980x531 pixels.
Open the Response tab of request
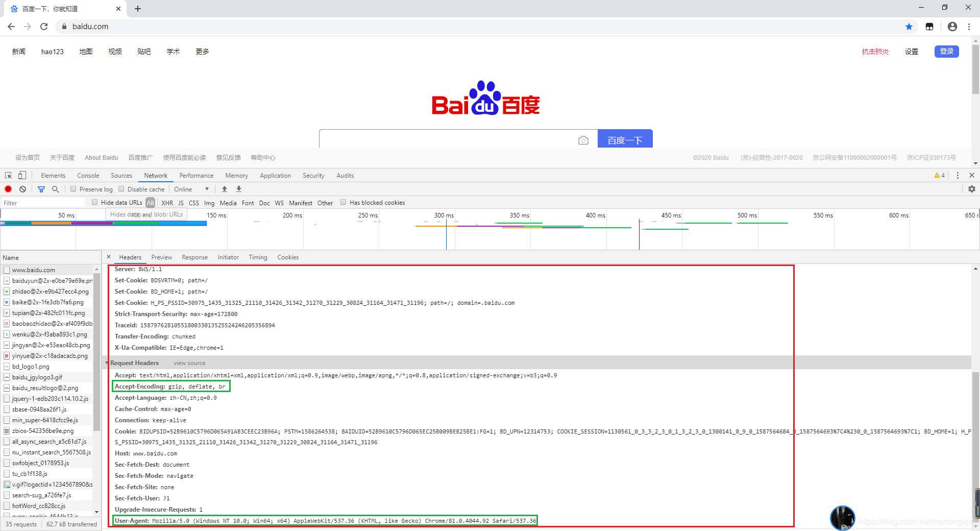195,257
